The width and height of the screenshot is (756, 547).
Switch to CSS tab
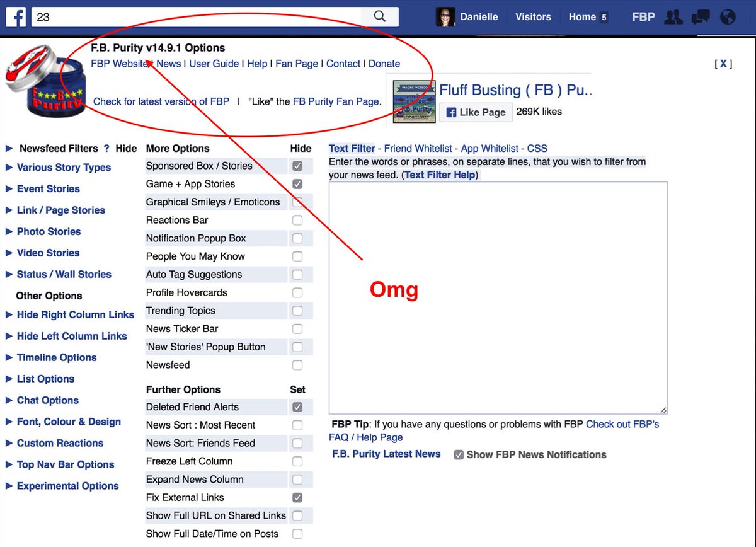pyautogui.click(x=537, y=149)
